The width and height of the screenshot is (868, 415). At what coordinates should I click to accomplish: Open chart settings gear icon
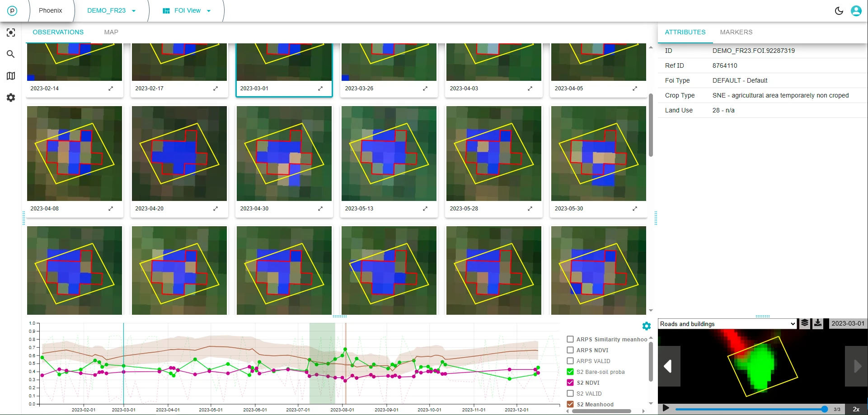(x=646, y=326)
